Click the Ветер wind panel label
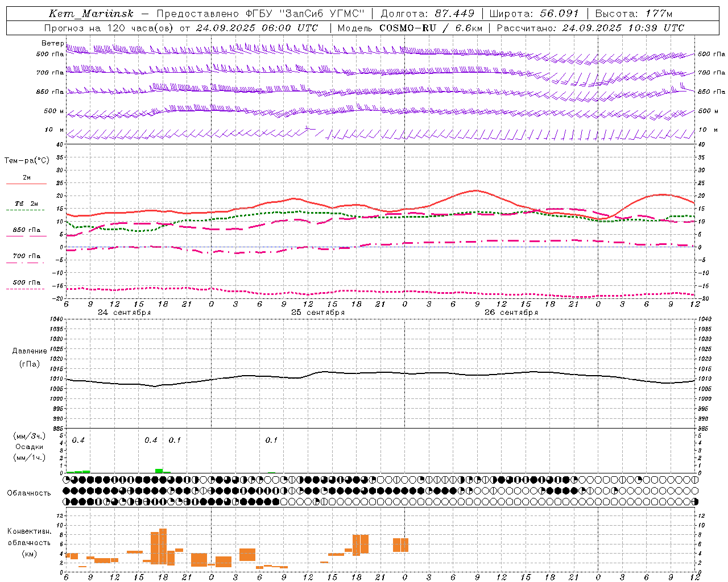This screenshot has height=582, width=728. 53,43
